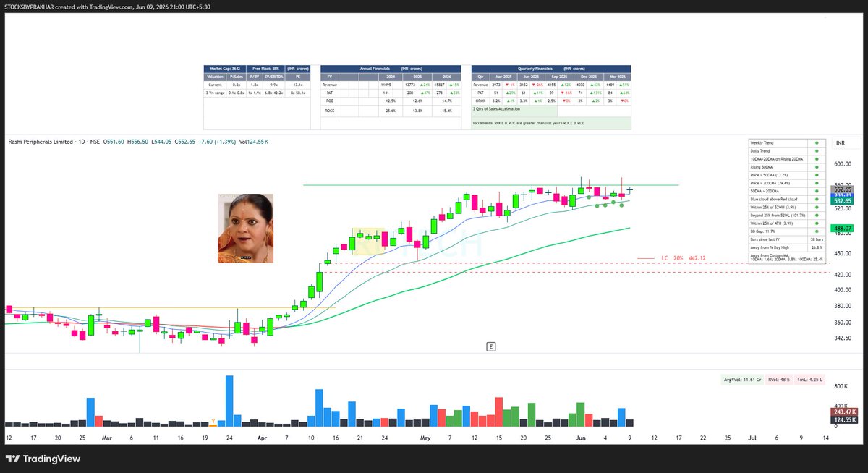The image size is (868, 473).
Task: Click the 'LC 20% 442.12' level label
Action: (x=683, y=258)
